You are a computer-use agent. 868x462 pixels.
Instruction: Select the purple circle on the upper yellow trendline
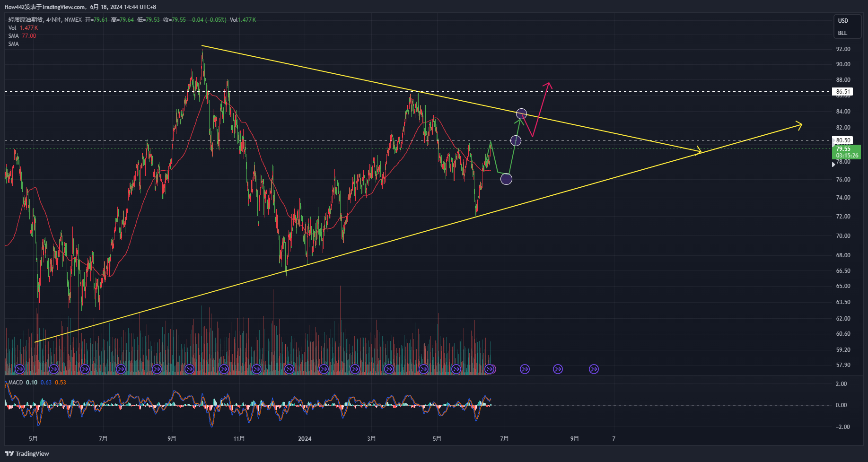click(521, 113)
